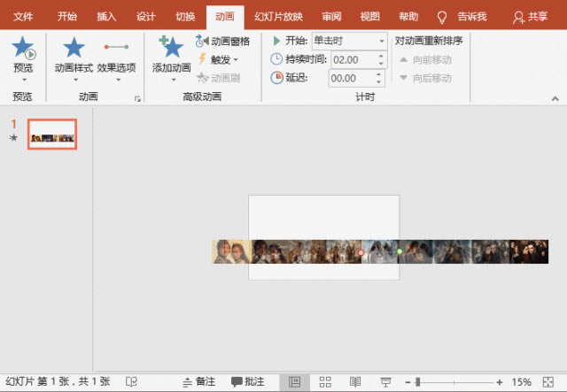The image size is (567, 392).
Task: Toggle the Comments (批注) pane
Action: click(x=248, y=381)
